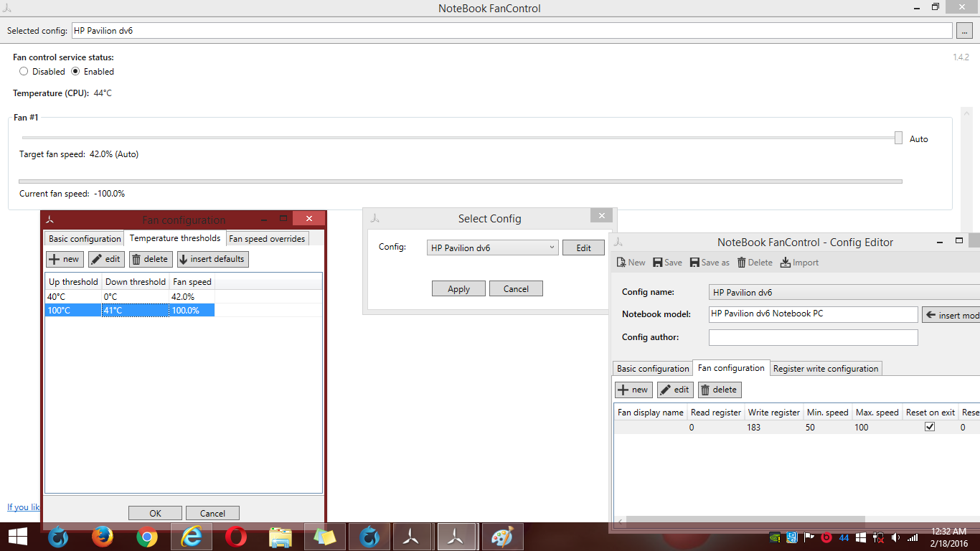
Task: Click the Selected config field in main window
Action: [x=512, y=31]
